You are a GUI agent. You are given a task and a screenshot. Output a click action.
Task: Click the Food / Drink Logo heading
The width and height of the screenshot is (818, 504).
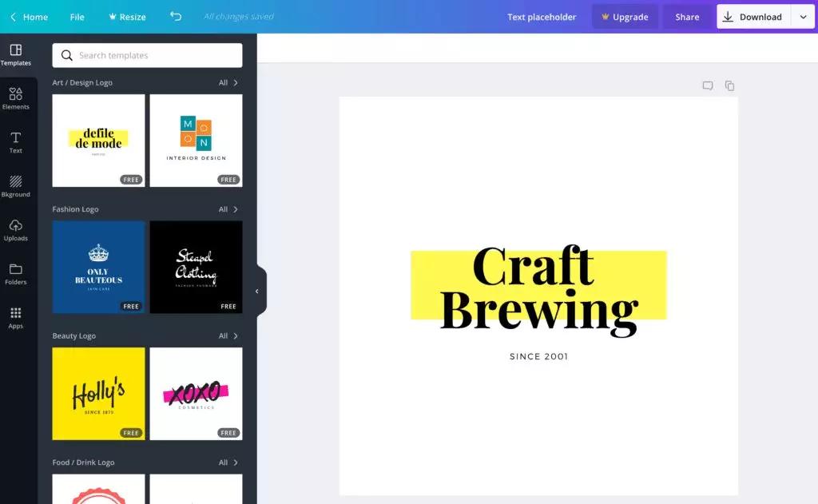click(x=83, y=462)
